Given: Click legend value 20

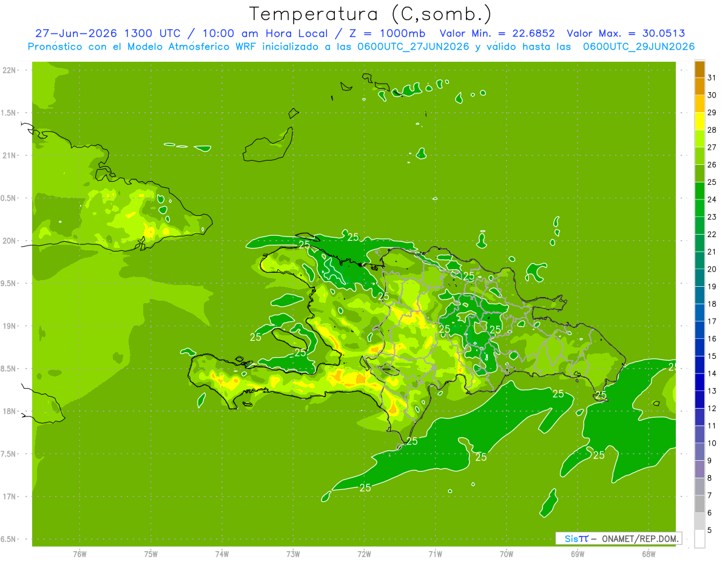Looking at the screenshot, I should pyautogui.click(x=712, y=269).
